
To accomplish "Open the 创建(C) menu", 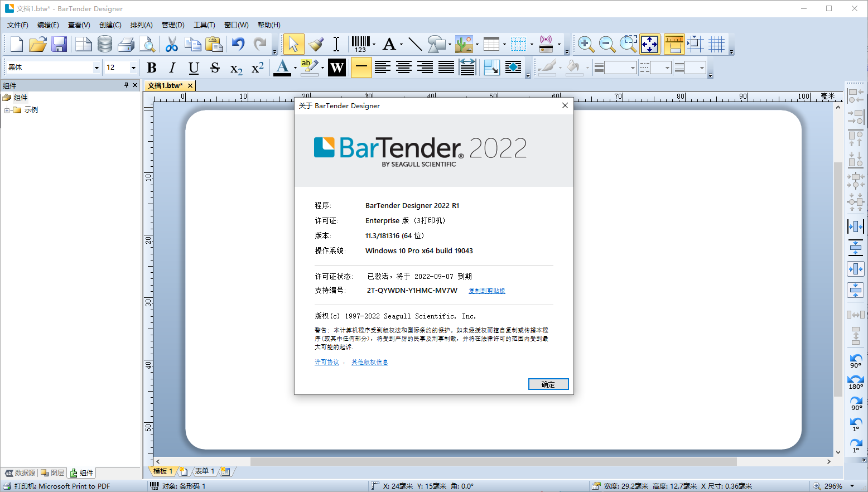I will pyautogui.click(x=110, y=25).
